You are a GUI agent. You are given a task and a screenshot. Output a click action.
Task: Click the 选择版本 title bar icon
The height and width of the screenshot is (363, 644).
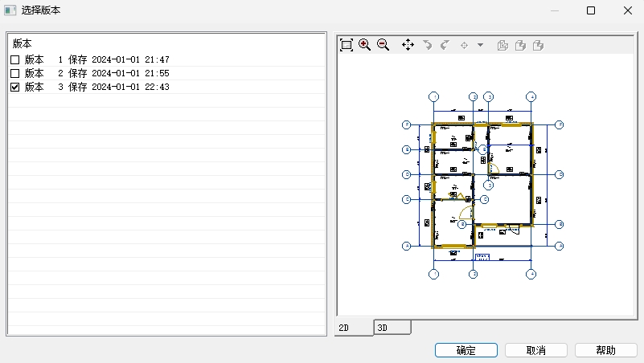[10, 10]
